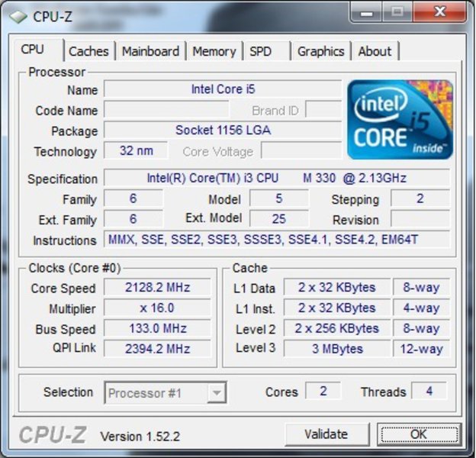The height and width of the screenshot is (458, 476).
Task: Click the 32 nm technology value
Action: point(136,150)
